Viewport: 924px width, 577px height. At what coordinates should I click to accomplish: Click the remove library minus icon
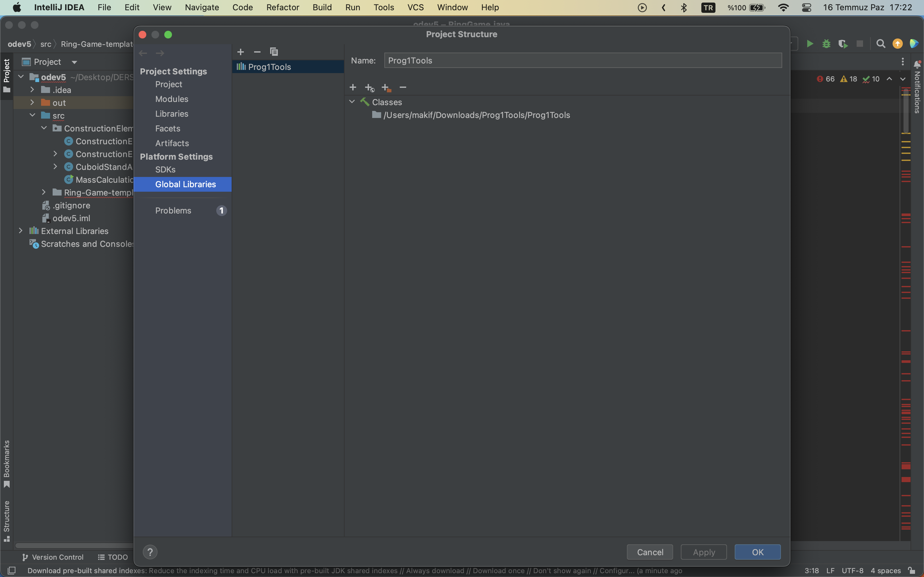tap(257, 52)
